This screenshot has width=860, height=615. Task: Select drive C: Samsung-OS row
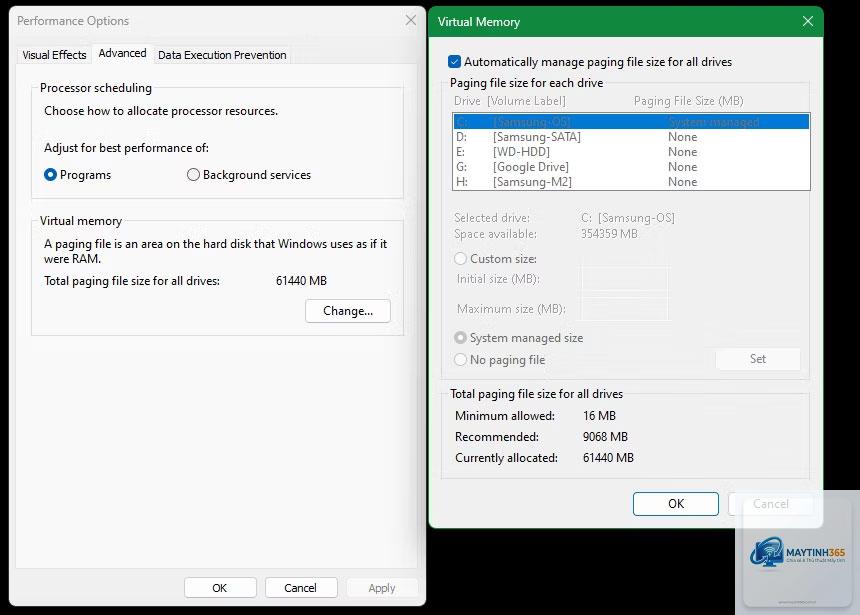[631, 122]
